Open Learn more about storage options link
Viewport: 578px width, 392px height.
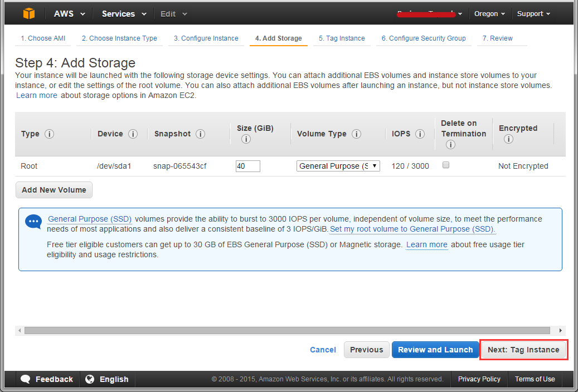[36, 95]
